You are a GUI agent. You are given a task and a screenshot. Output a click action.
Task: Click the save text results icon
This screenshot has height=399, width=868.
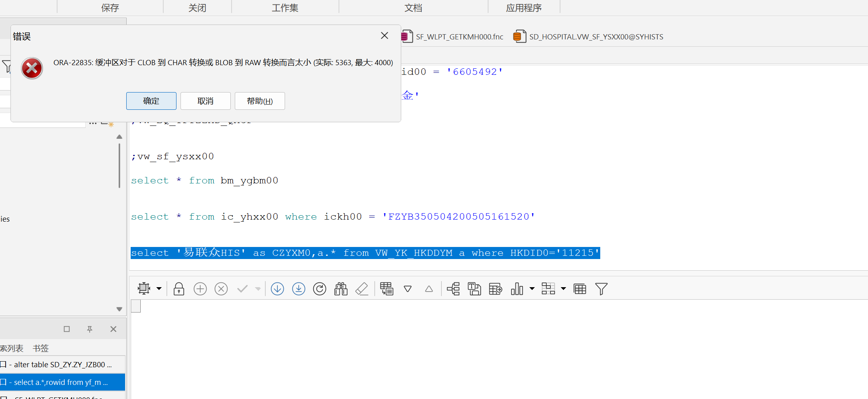click(474, 289)
